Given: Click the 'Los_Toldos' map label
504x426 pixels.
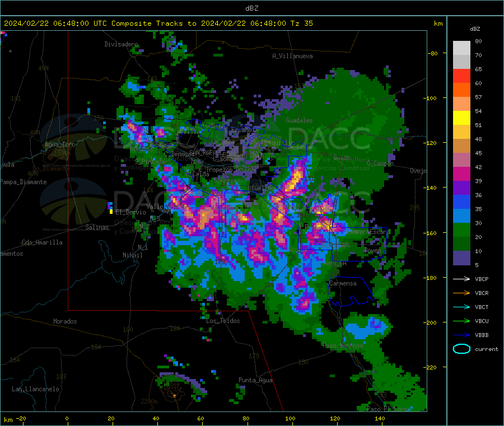Looking at the screenshot, I should coord(223,321).
